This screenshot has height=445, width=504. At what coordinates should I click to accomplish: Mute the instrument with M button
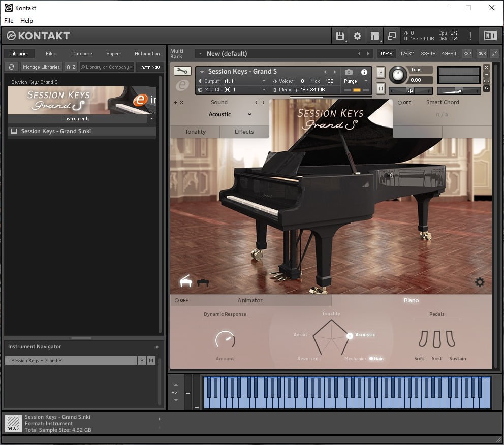pyautogui.click(x=381, y=88)
